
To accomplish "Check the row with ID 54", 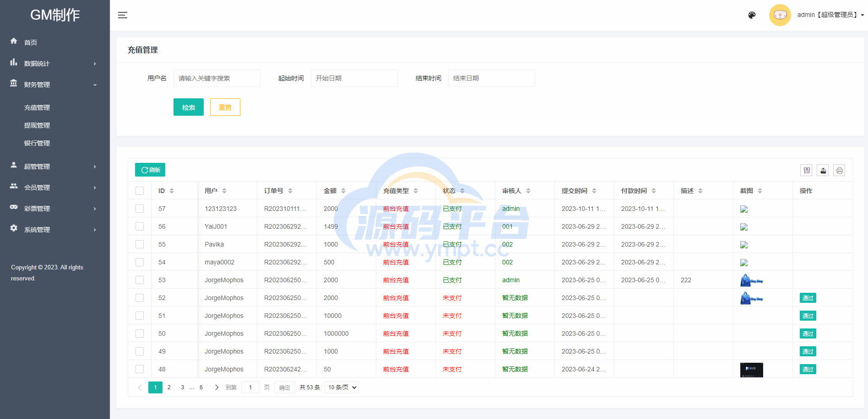I will click(140, 262).
